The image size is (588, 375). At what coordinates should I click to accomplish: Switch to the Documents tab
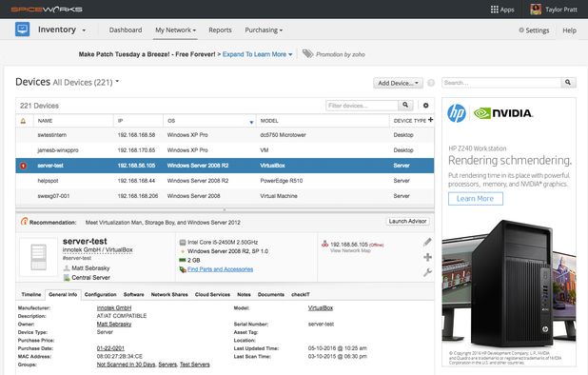click(271, 295)
